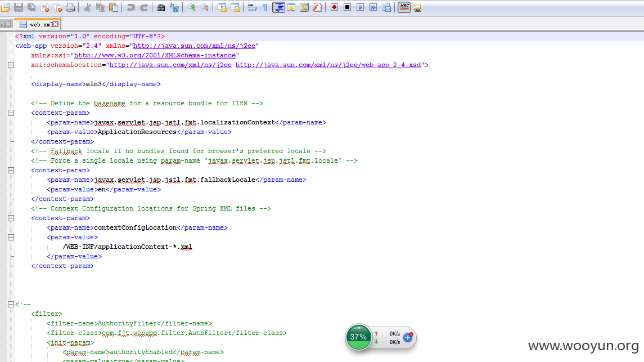Click the AuthorityFilter filter-name text
Image resolution: width=644 pixels, height=362 pixels.
[x=127, y=323]
